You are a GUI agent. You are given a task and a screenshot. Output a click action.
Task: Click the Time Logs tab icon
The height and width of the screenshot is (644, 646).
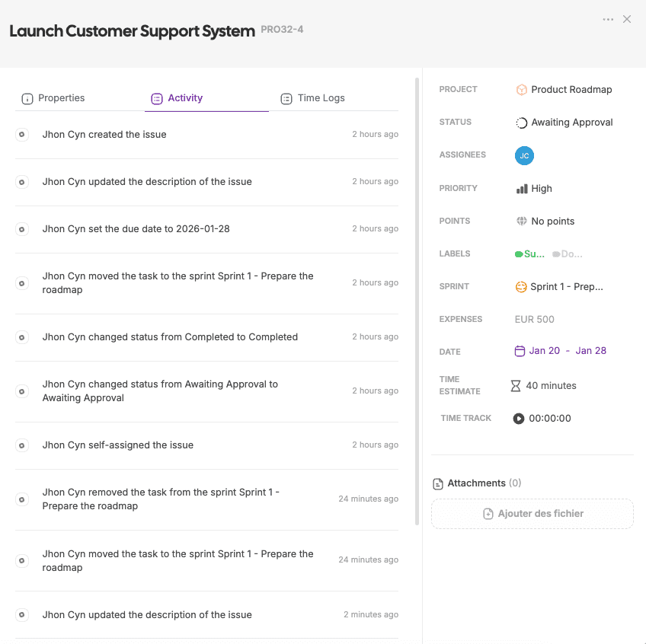click(x=286, y=99)
